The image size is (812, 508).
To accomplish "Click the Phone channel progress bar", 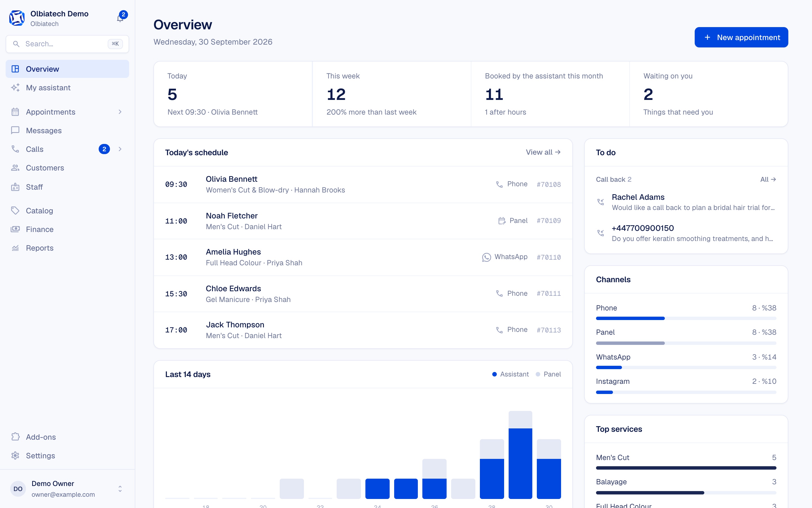I will point(686,318).
